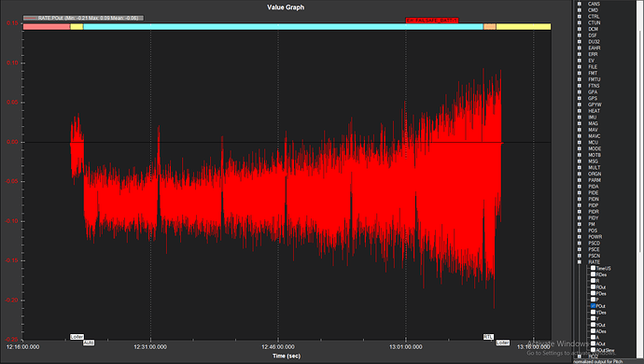Select the ORGN item in the tree
The image size is (644, 364).
pos(595,174)
